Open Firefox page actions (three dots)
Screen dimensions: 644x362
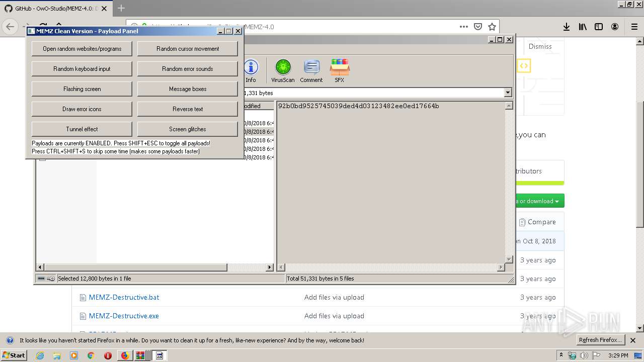(463, 27)
